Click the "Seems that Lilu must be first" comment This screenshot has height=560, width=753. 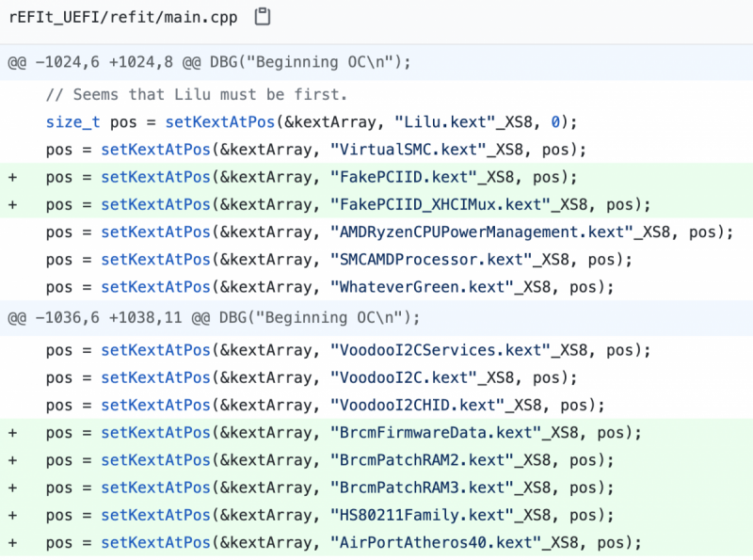click(x=197, y=95)
